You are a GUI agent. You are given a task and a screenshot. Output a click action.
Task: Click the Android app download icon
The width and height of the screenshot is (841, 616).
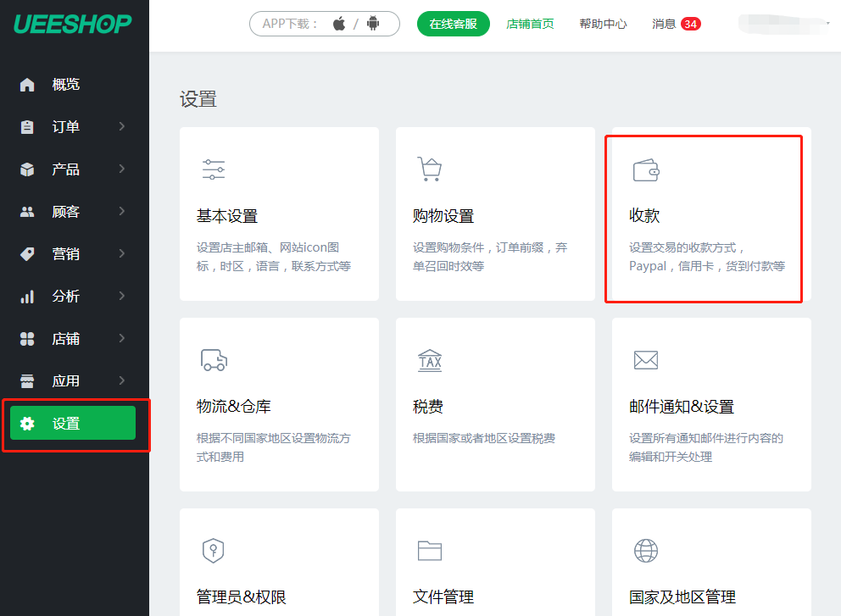[373, 24]
